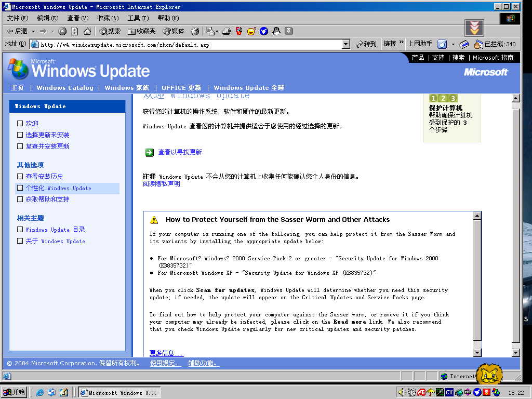
Task: Expand the Mail toolbar dropdown arrow
Action: [217, 31]
